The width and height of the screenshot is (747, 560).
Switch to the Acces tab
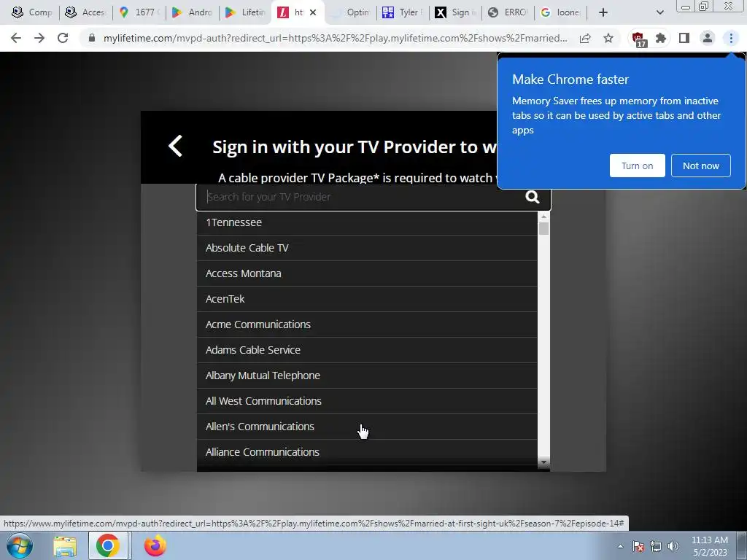click(86, 12)
